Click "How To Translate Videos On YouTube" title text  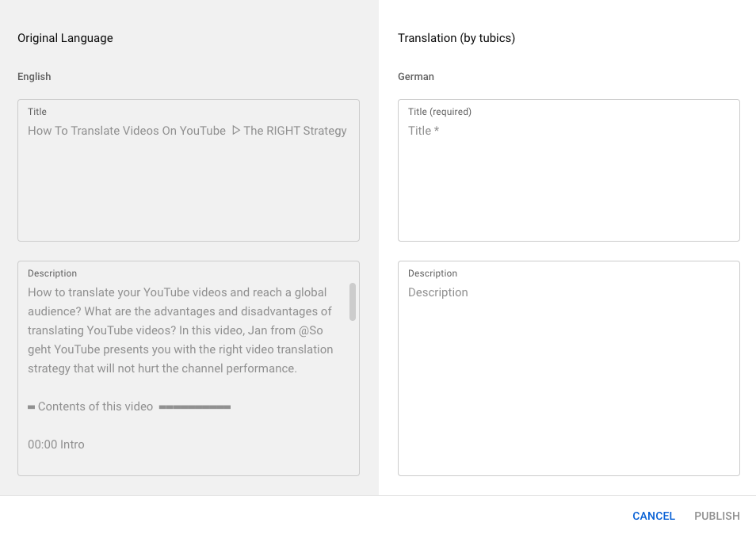[x=127, y=131]
